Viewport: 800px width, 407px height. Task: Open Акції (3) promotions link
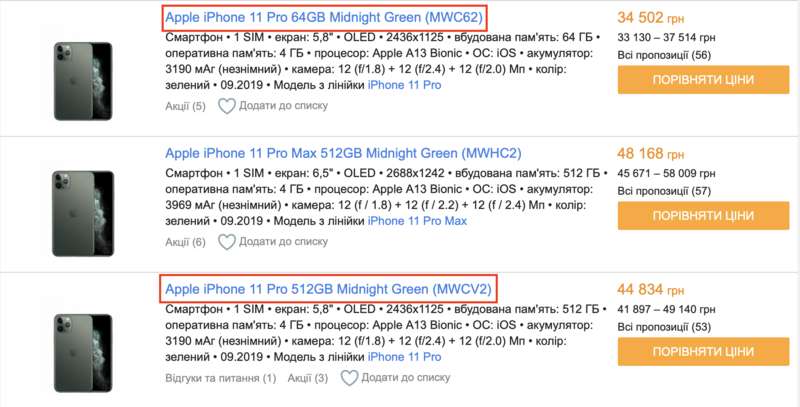307,378
